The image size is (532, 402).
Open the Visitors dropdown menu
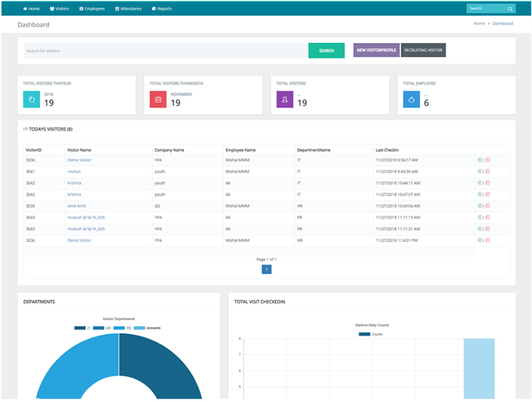(59, 8)
